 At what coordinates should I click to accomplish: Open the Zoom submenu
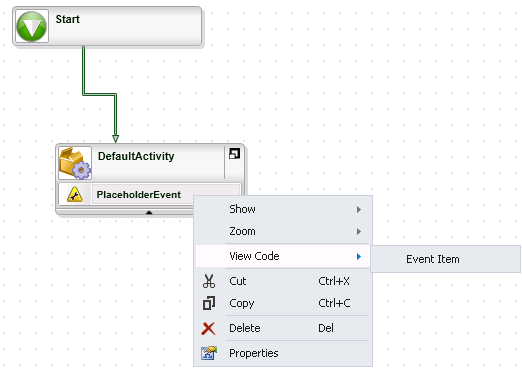click(282, 231)
